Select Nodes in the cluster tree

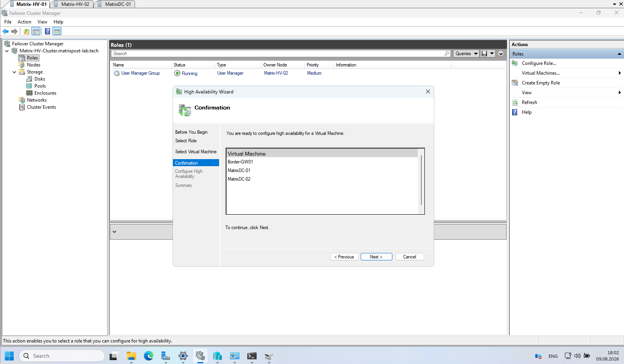pyautogui.click(x=34, y=65)
